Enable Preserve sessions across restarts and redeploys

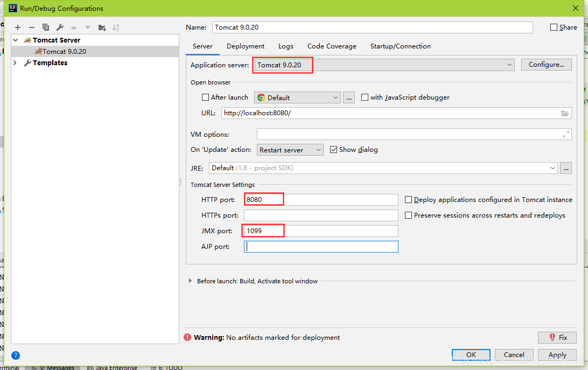coord(408,215)
